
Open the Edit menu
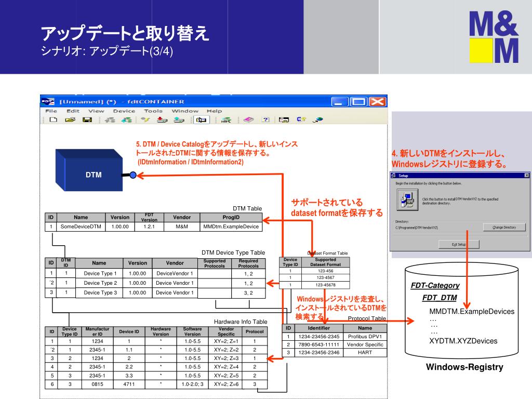pos(73,111)
